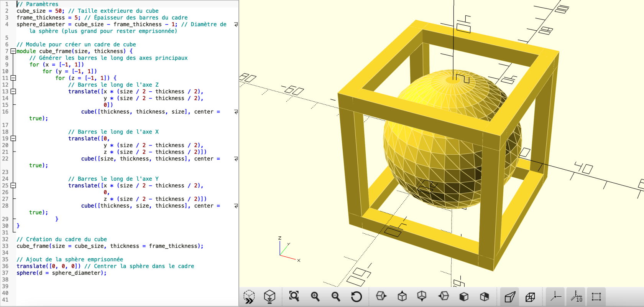Click 'for (z = [-1, 1]) {' line
The height and width of the screenshot is (307, 644).
point(86,78)
